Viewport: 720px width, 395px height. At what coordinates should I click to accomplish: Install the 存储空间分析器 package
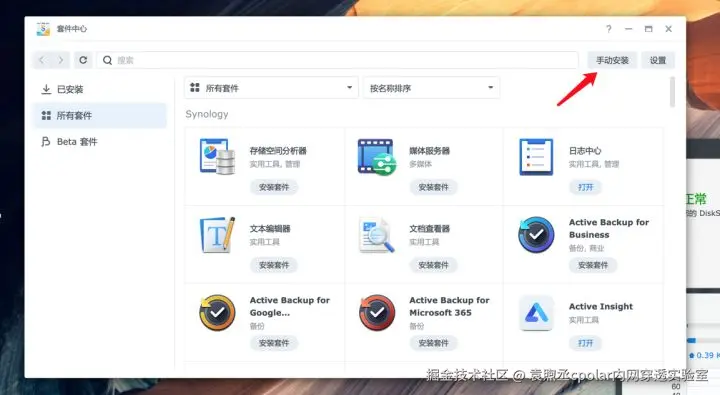tap(274, 187)
